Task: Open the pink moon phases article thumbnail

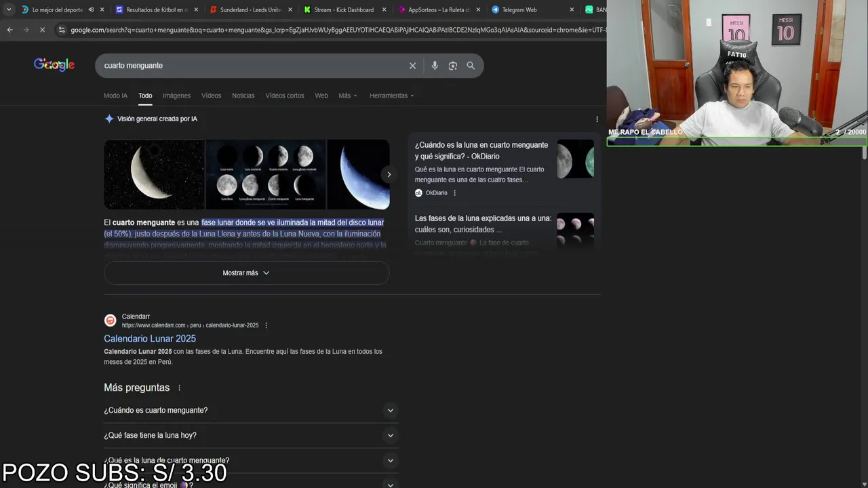Action: pos(575,230)
